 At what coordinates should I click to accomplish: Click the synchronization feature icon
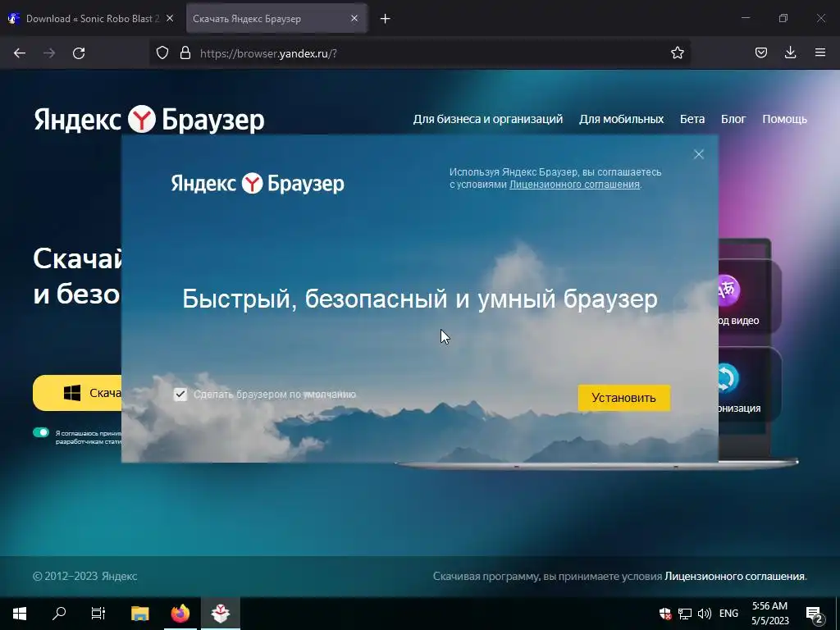[728, 377]
